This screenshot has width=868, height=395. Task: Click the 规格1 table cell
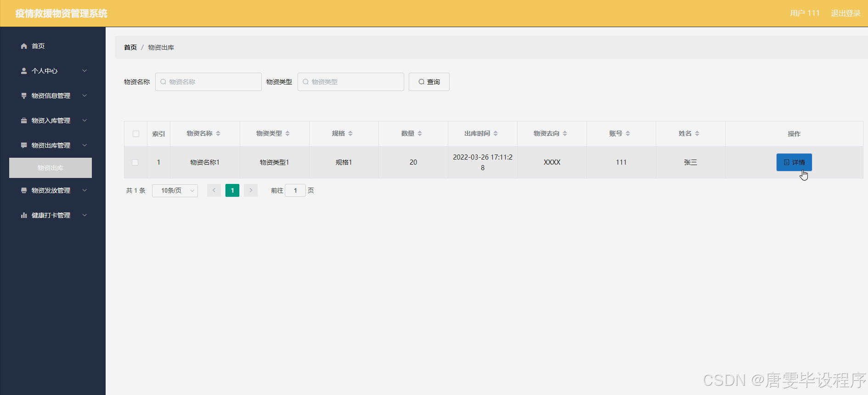(344, 162)
